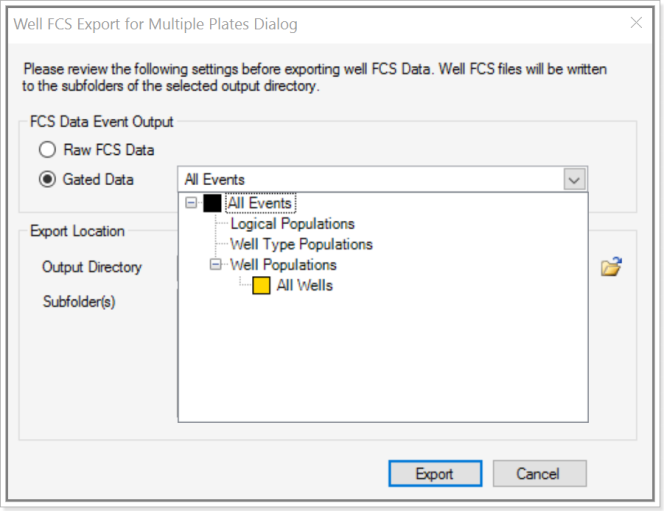664x511 pixels.
Task: Click the black All Events color box
Action: click(211, 203)
